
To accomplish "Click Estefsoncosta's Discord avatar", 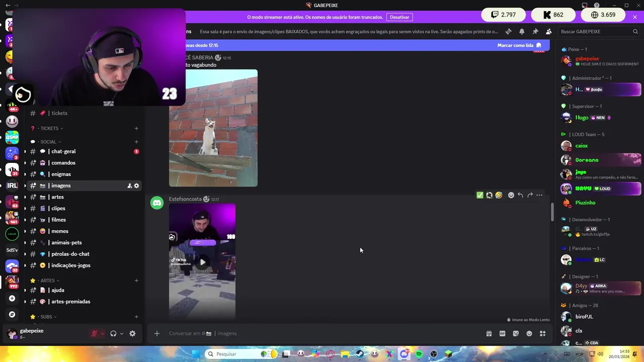I will 157,203.
